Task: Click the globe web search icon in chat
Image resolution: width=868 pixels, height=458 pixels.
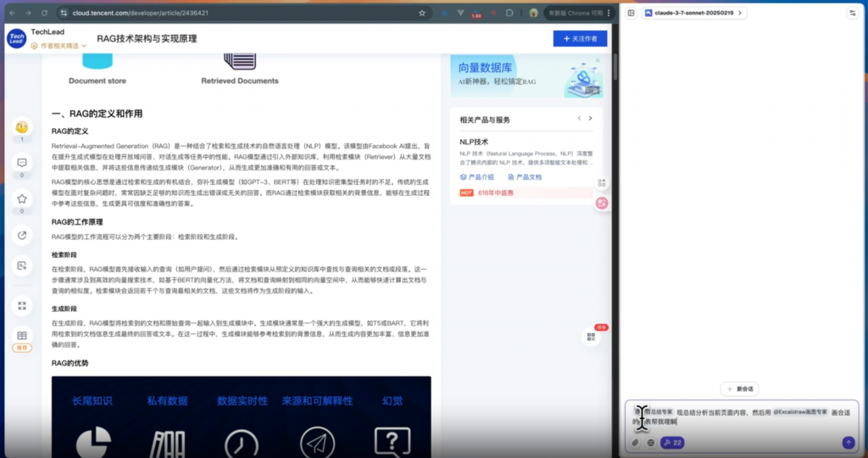Action: (651, 443)
